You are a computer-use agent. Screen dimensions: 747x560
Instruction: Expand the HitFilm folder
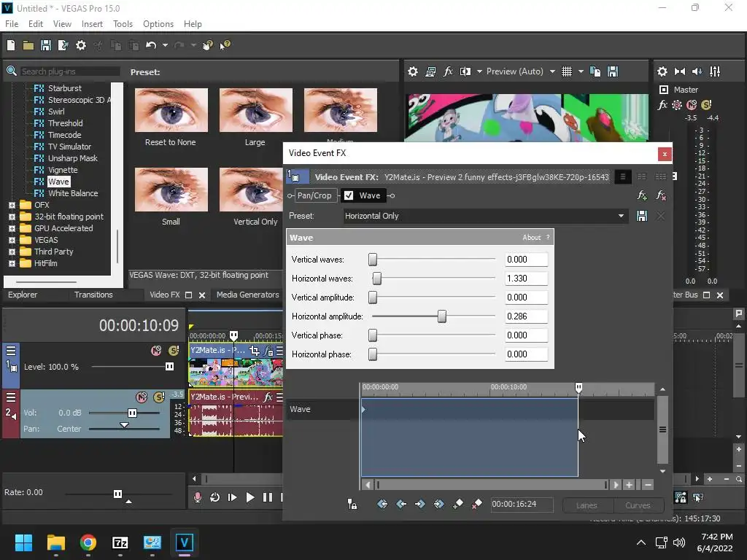pyautogui.click(x=12, y=263)
